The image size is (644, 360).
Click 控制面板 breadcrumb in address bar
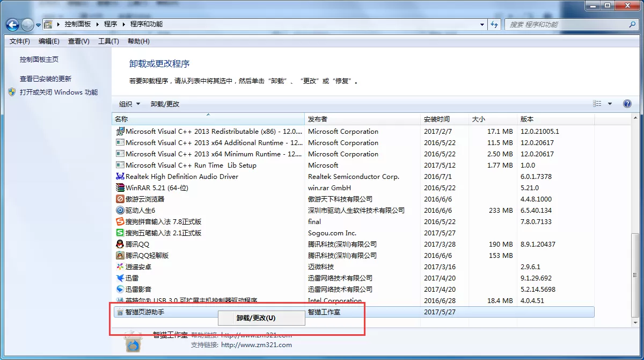point(78,24)
